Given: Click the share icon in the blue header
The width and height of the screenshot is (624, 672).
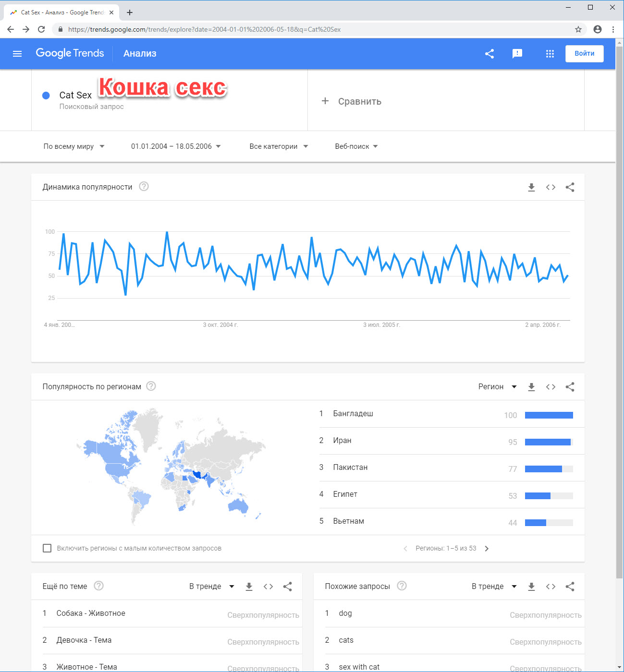Looking at the screenshot, I should (489, 54).
